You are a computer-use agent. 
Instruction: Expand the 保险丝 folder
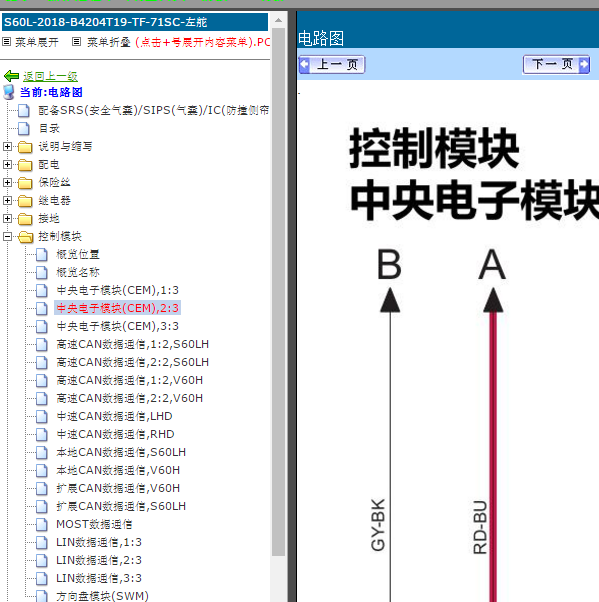[7, 182]
